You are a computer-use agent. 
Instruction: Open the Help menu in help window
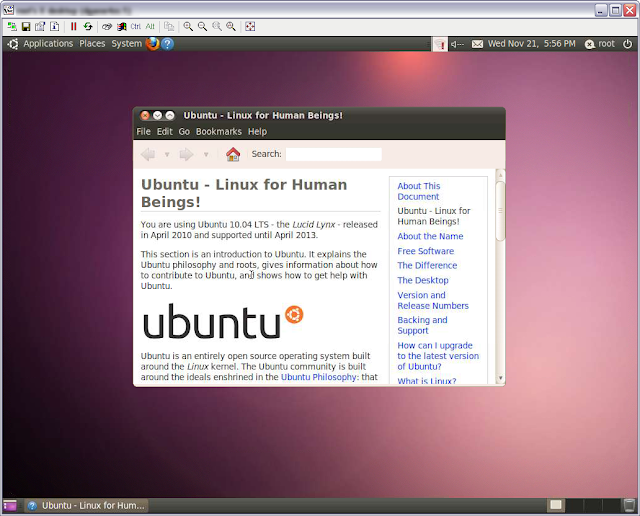(258, 131)
